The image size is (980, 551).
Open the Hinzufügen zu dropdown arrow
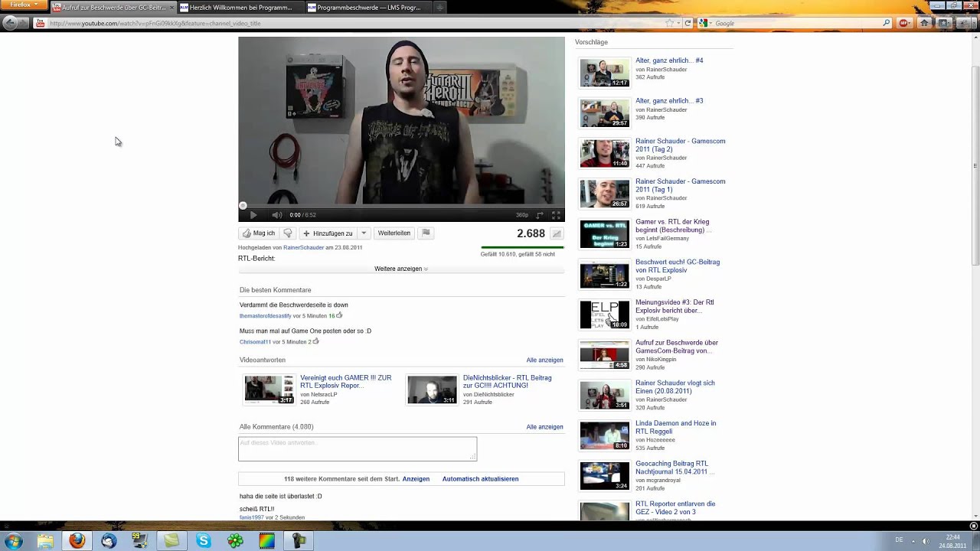point(364,233)
